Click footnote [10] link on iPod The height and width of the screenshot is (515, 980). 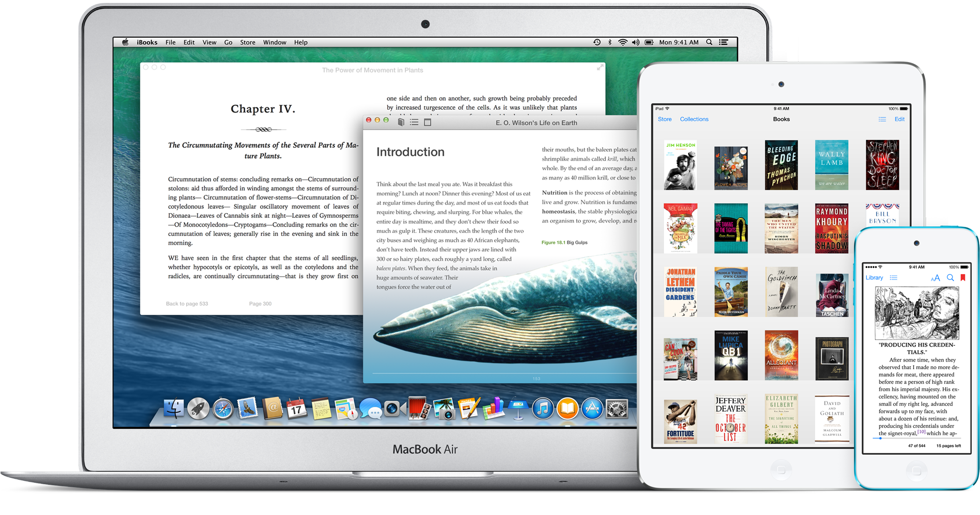[x=922, y=432]
